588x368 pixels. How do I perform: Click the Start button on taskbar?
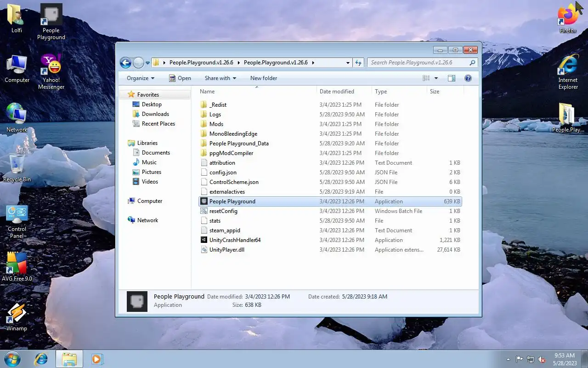[x=12, y=359]
